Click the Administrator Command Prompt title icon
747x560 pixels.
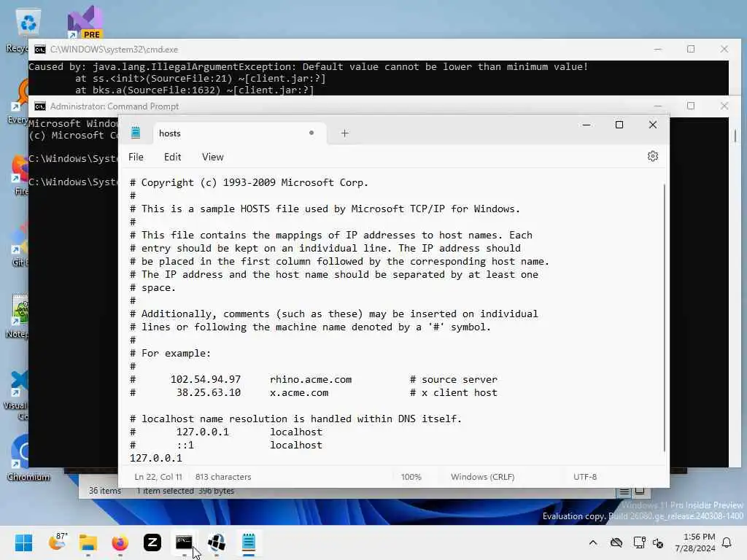click(x=40, y=106)
